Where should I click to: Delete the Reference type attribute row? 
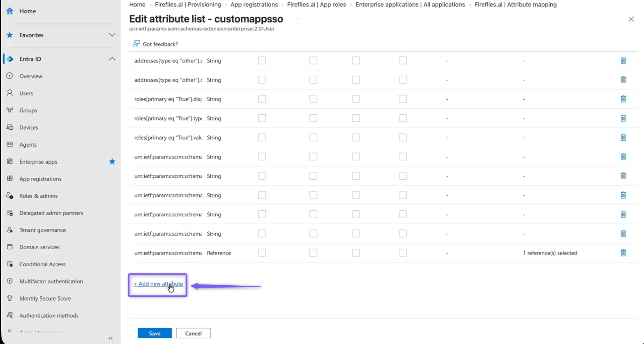pos(623,253)
